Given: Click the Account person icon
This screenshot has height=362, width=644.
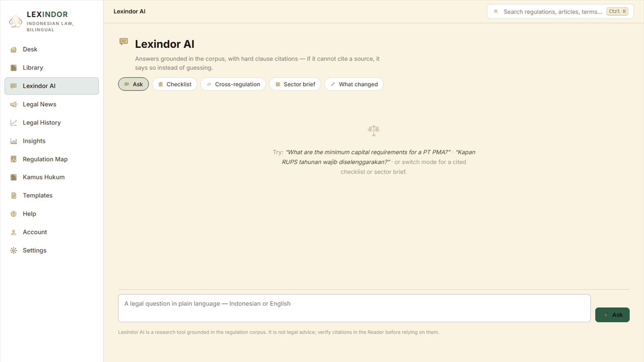Looking at the screenshot, I should (x=14, y=232).
